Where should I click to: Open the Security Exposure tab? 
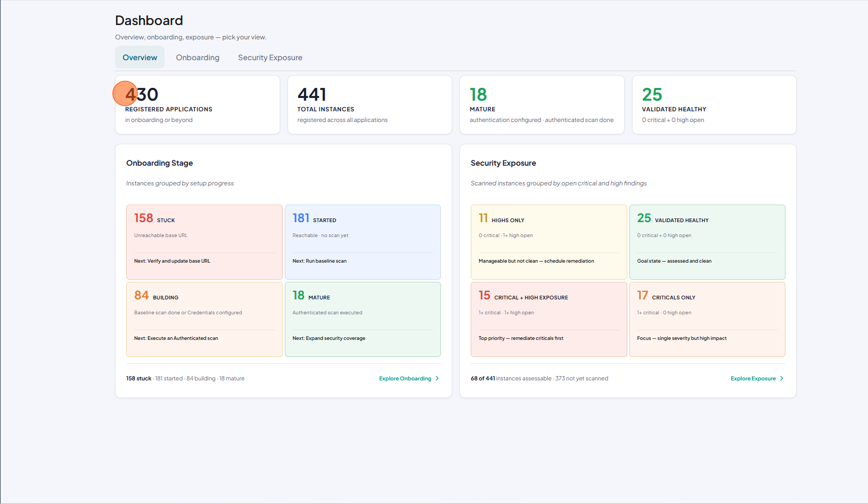click(x=270, y=58)
